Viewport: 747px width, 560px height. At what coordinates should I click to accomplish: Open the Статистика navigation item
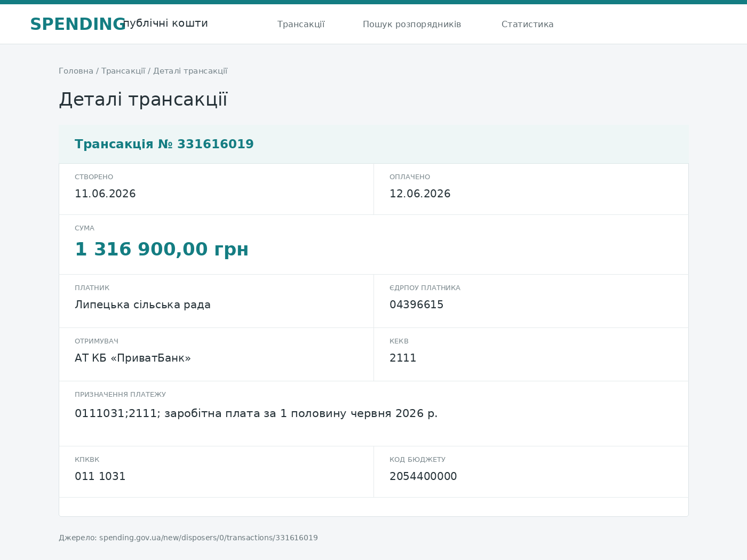tap(528, 25)
